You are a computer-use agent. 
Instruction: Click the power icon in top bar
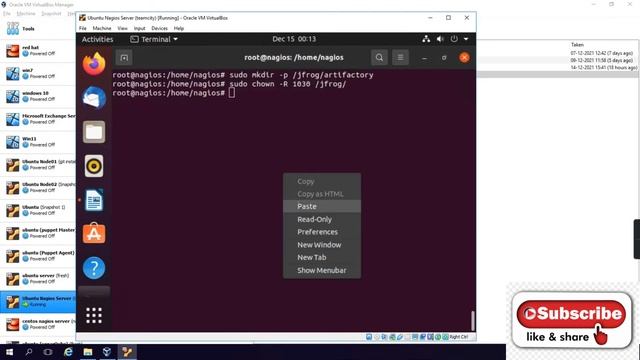[454, 39]
